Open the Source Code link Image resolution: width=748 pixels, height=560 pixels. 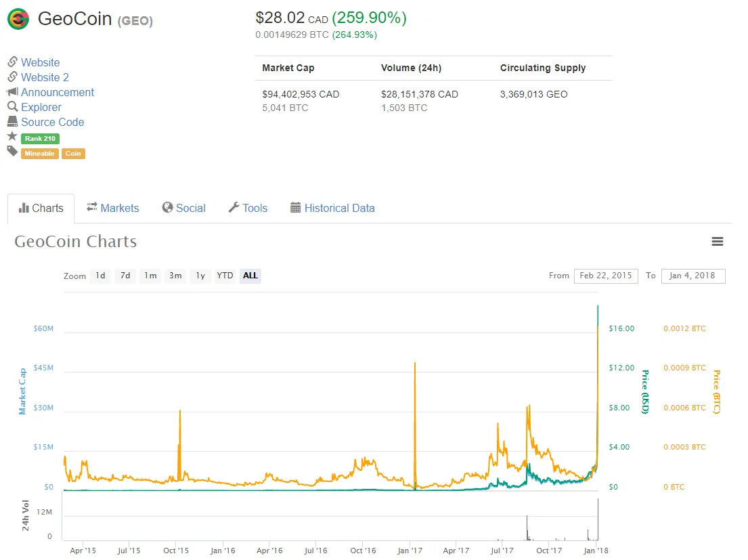point(53,122)
